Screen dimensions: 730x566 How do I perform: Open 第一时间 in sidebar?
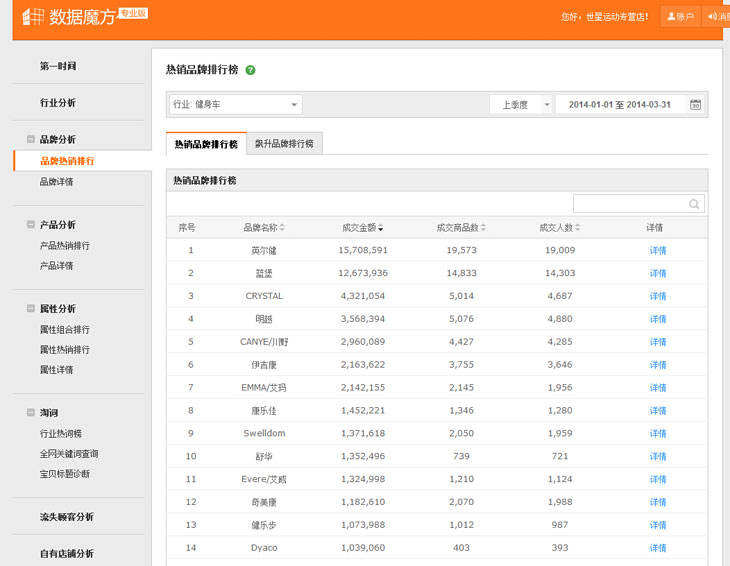[x=58, y=66]
